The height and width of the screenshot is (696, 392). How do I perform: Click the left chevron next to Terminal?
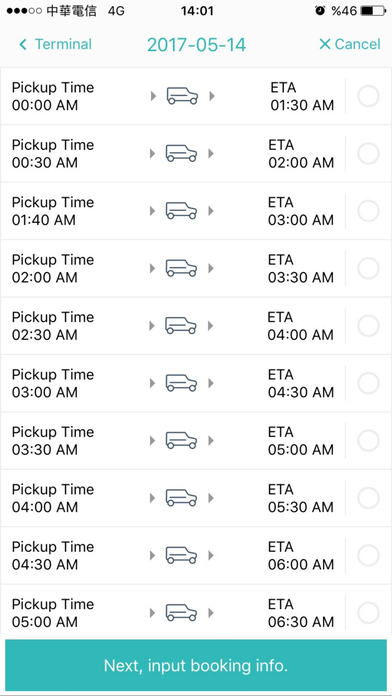(23, 44)
